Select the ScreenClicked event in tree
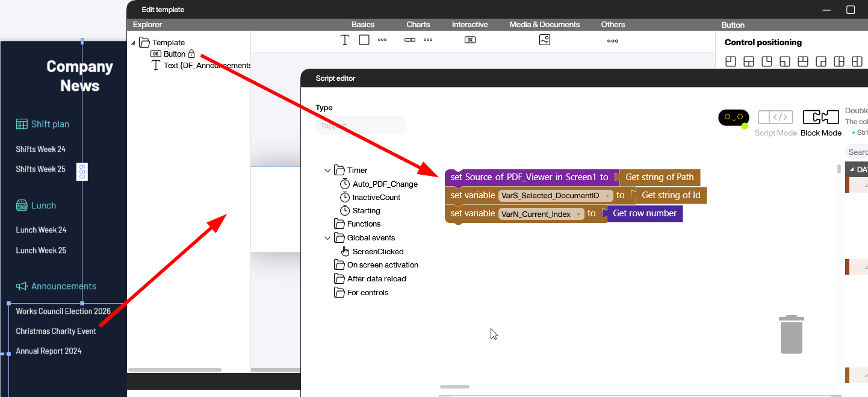The width and height of the screenshot is (868, 397). pos(377,252)
